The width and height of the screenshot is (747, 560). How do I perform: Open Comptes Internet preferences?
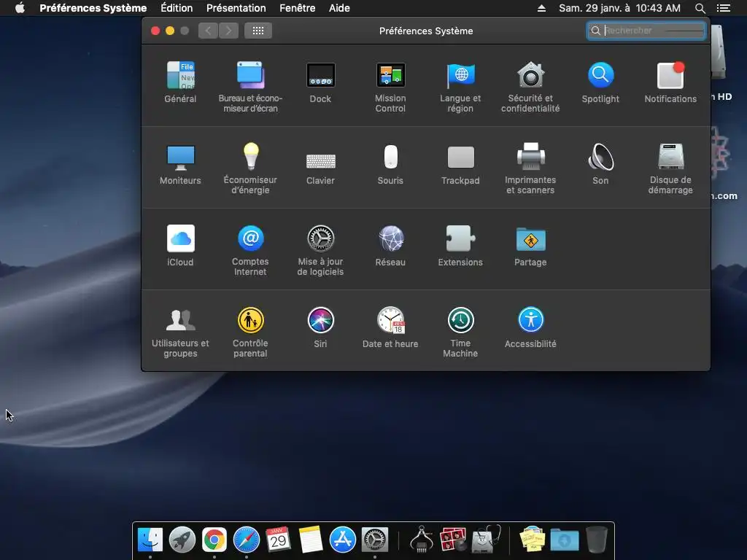250,251
